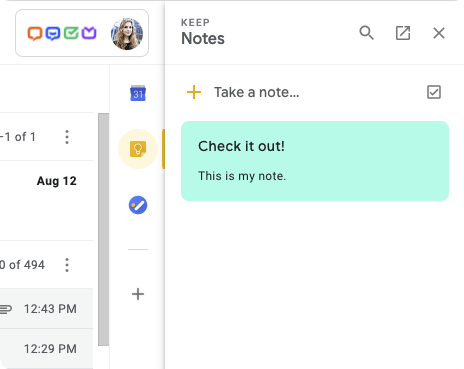Open Google Tasks side panel icon
The image size is (464, 369).
(x=138, y=205)
